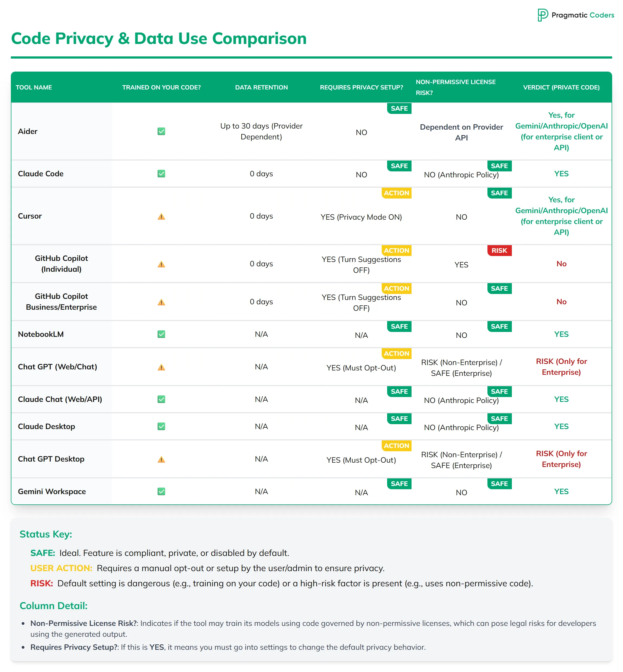Click the 'NotebookLM' tool name

(x=41, y=334)
